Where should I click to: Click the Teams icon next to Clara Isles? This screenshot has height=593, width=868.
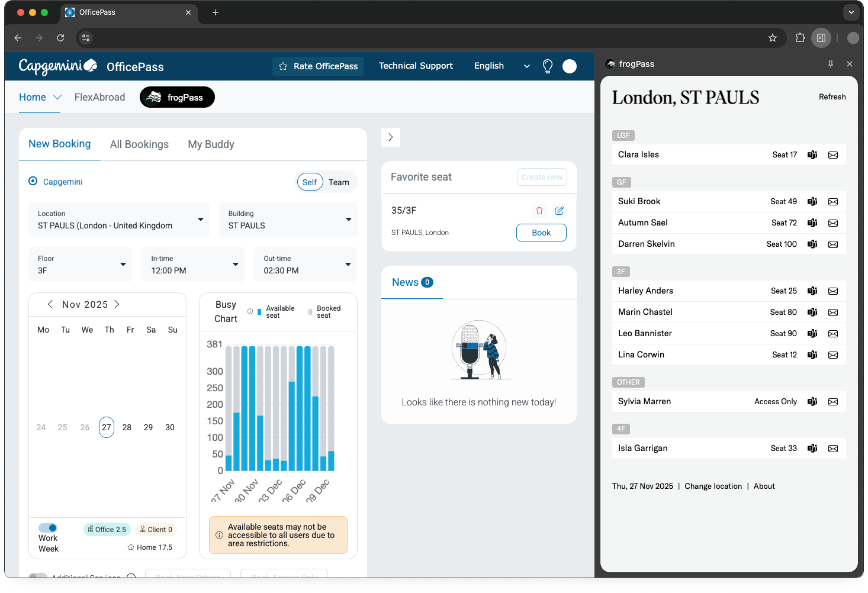point(812,155)
